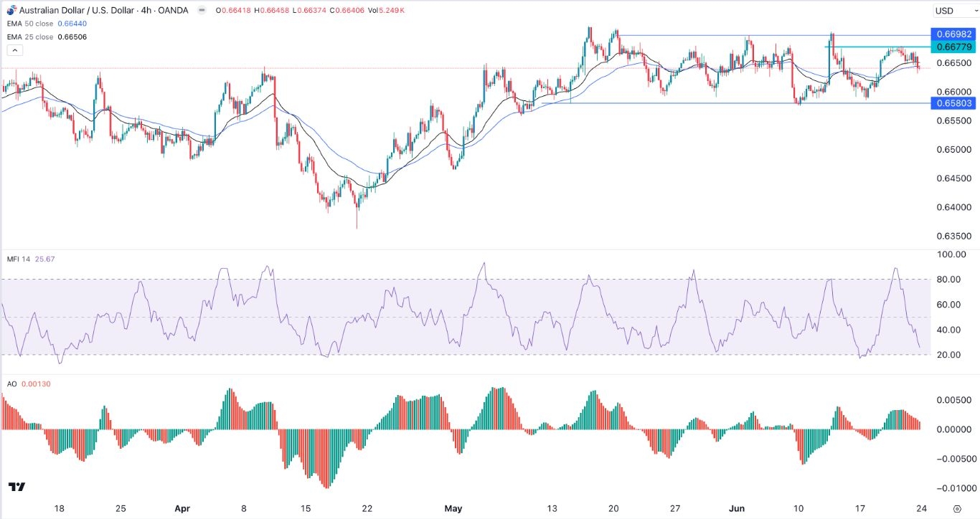Open the USD currency dropdown

point(953,11)
